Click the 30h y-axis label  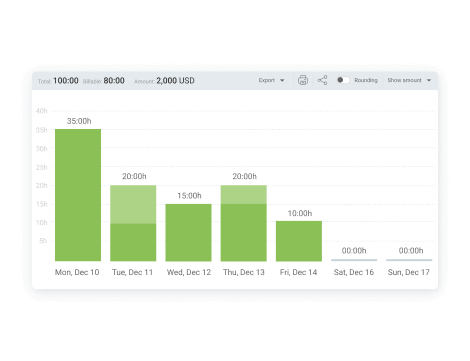coord(42,149)
